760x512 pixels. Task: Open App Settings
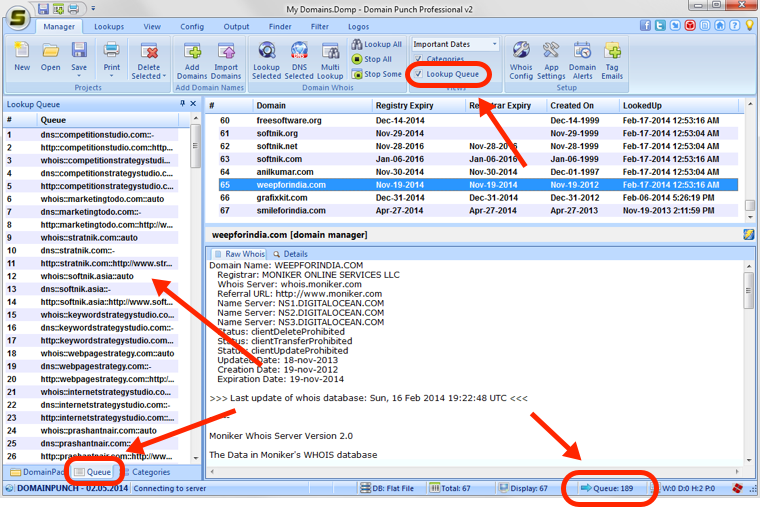pyautogui.click(x=551, y=60)
